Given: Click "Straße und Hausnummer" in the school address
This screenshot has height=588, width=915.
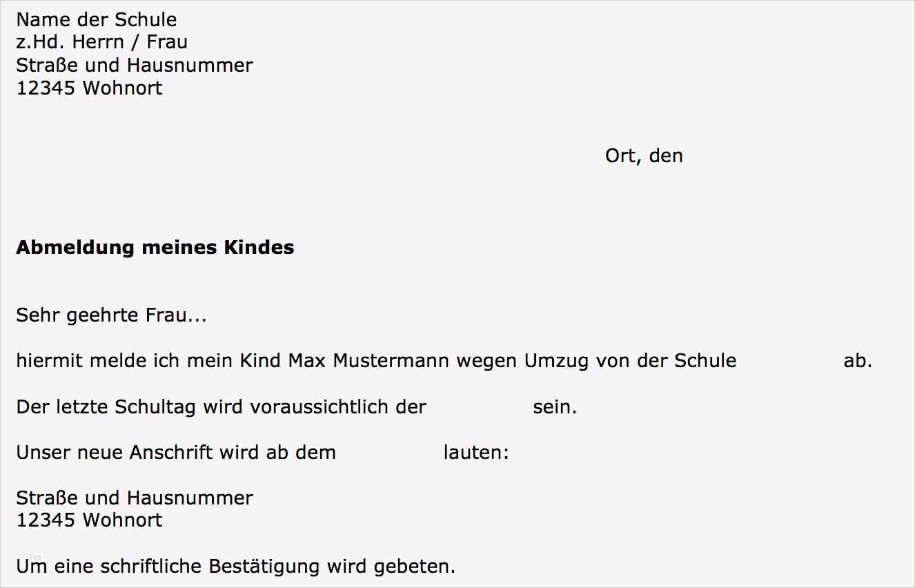Looking at the screenshot, I should (x=135, y=66).
